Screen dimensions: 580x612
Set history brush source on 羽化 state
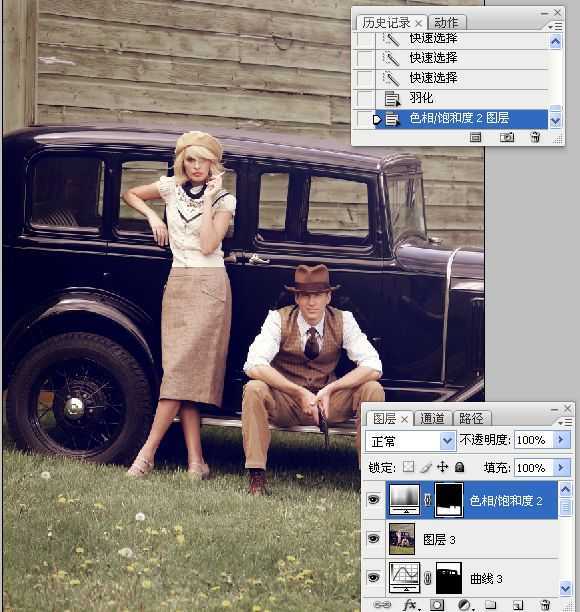[x=365, y=98]
